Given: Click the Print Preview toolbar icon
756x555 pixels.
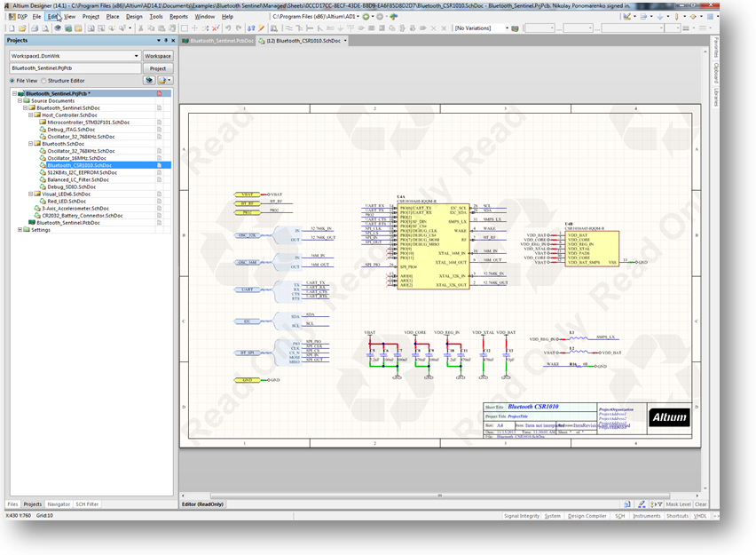Looking at the screenshot, I should point(45,28).
